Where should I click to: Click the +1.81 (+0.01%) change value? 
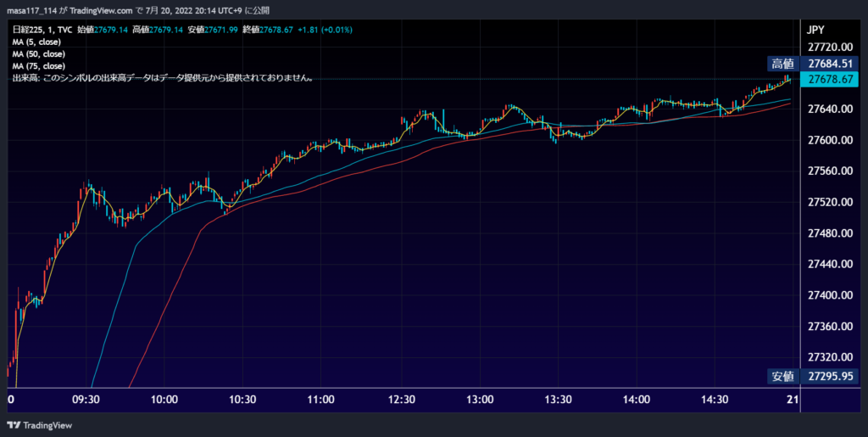[x=325, y=30]
